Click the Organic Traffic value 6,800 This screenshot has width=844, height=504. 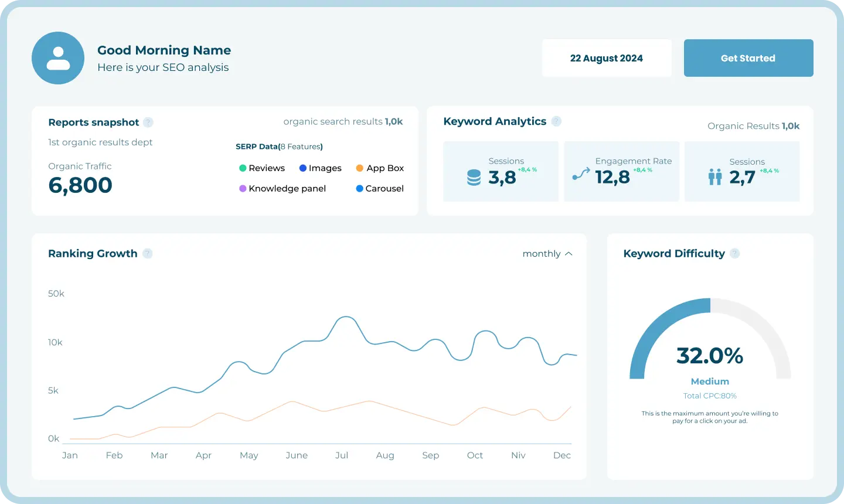click(x=80, y=185)
